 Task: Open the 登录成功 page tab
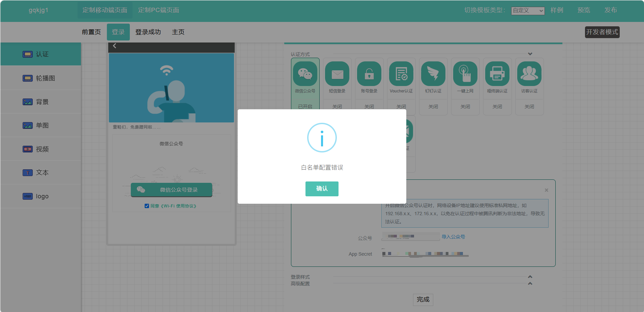(x=148, y=32)
